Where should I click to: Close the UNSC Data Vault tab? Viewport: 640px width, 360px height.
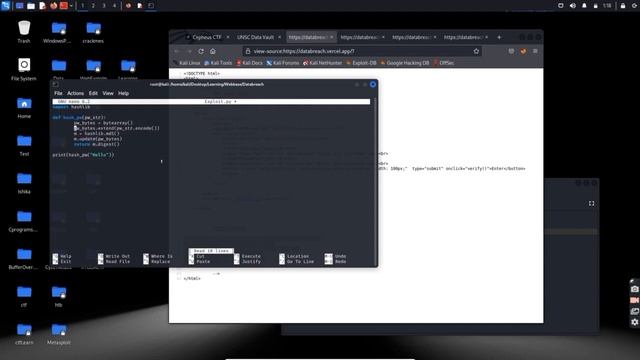click(279, 37)
